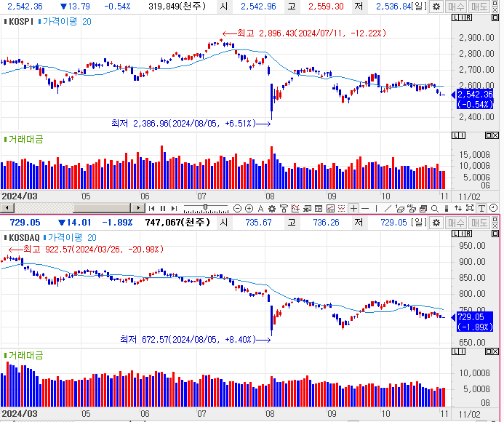Click the data table grid icon
Image resolution: width=504 pixels, height=422 pixels.
(x=319, y=208)
